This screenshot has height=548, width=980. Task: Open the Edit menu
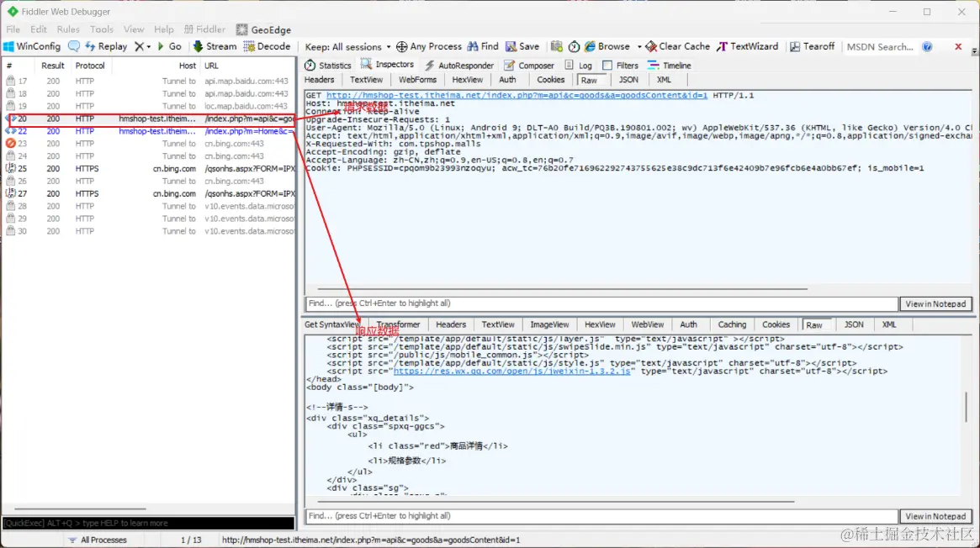[x=38, y=29]
